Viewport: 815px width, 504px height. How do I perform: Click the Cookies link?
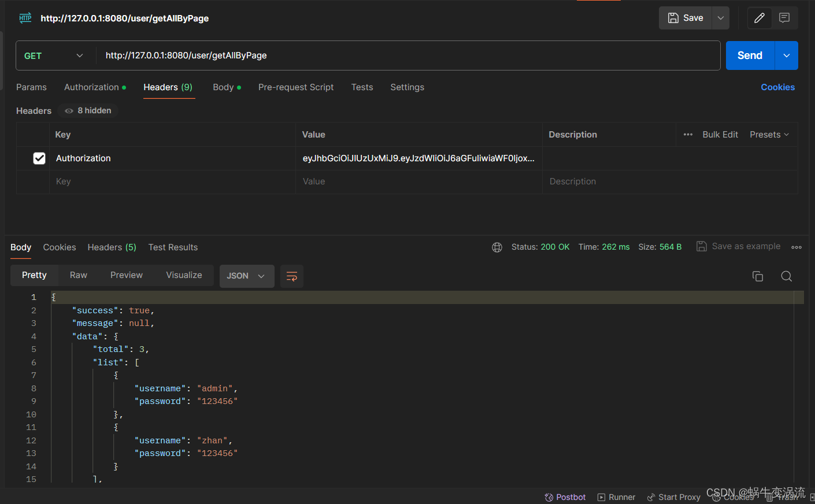(x=777, y=87)
